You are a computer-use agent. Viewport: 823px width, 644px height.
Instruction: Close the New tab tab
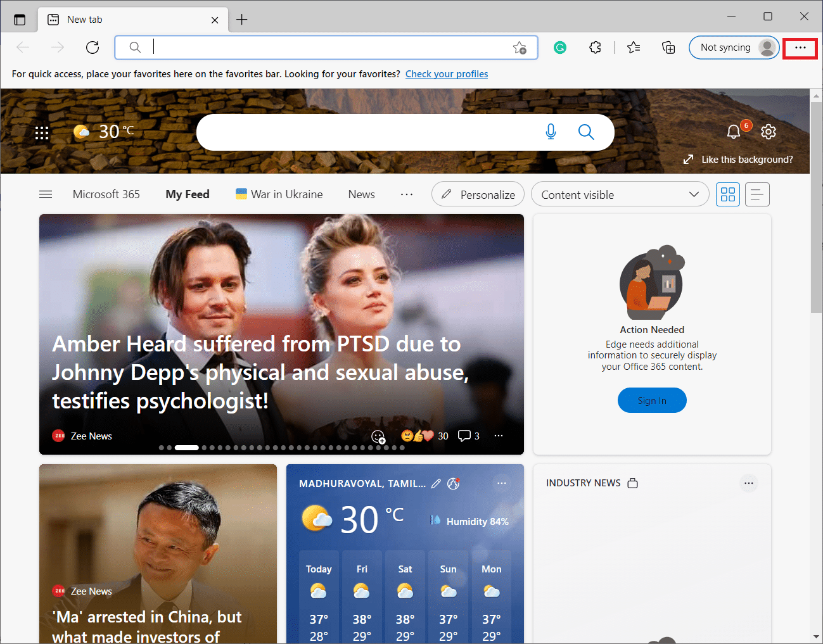click(x=215, y=20)
